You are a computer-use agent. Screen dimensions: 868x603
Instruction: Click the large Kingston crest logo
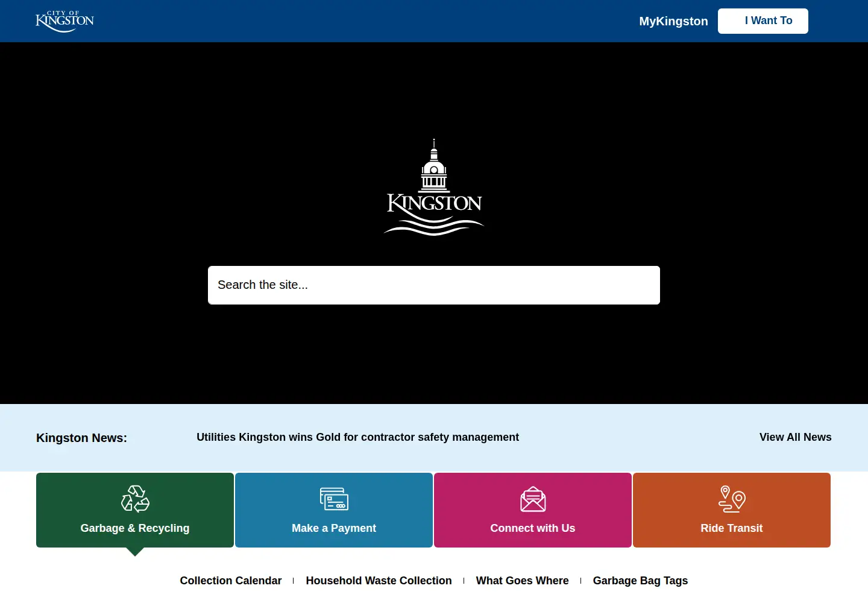click(x=434, y=187)
